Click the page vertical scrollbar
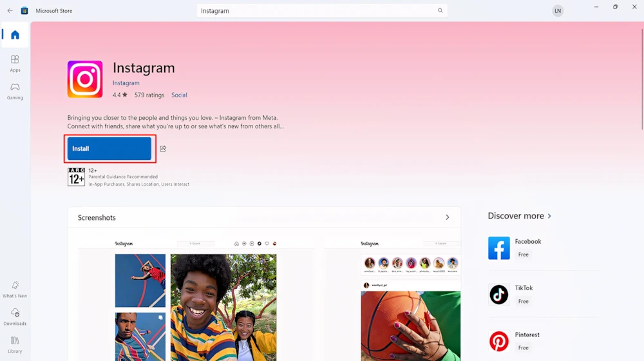The height and width of the screenshot is (361, 644). (642, 80)
